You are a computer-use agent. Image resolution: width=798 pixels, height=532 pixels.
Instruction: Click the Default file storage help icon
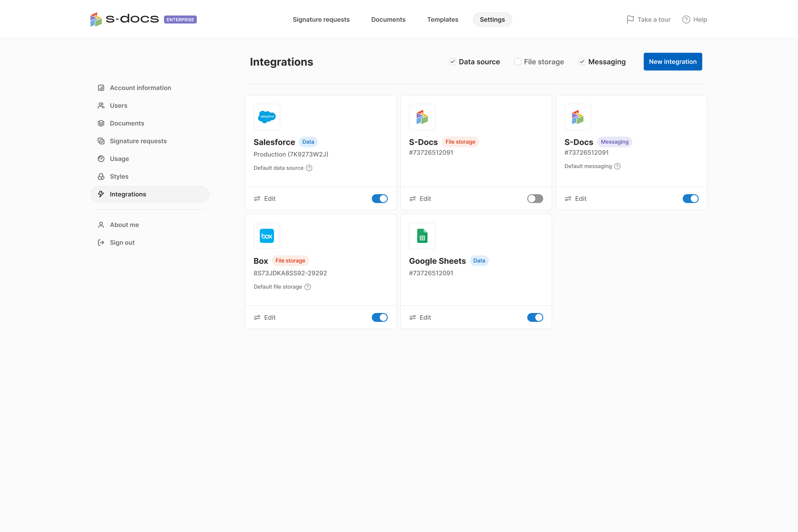point(307,287)
